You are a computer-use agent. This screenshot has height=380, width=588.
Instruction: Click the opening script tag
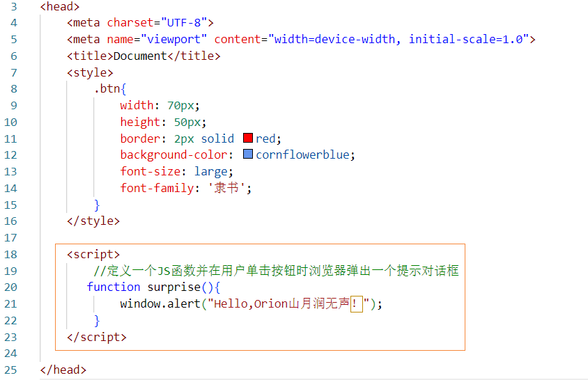click(x=93, y=255)
